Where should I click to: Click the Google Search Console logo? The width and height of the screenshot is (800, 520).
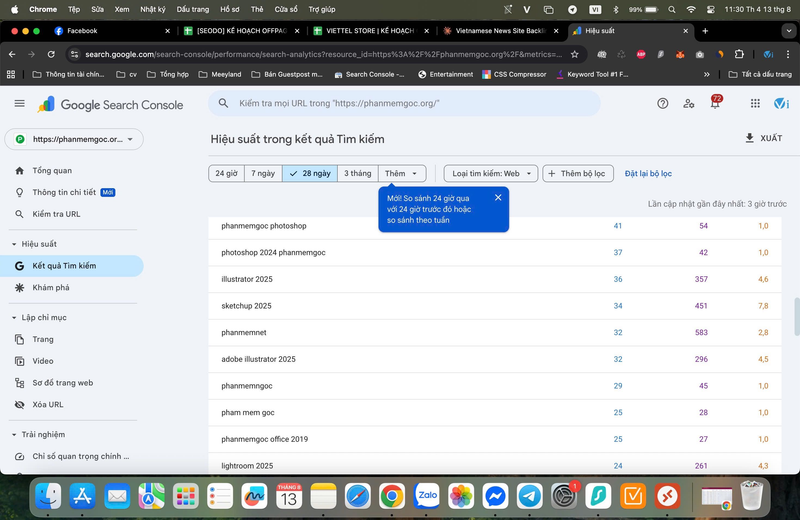pos(110,105)
